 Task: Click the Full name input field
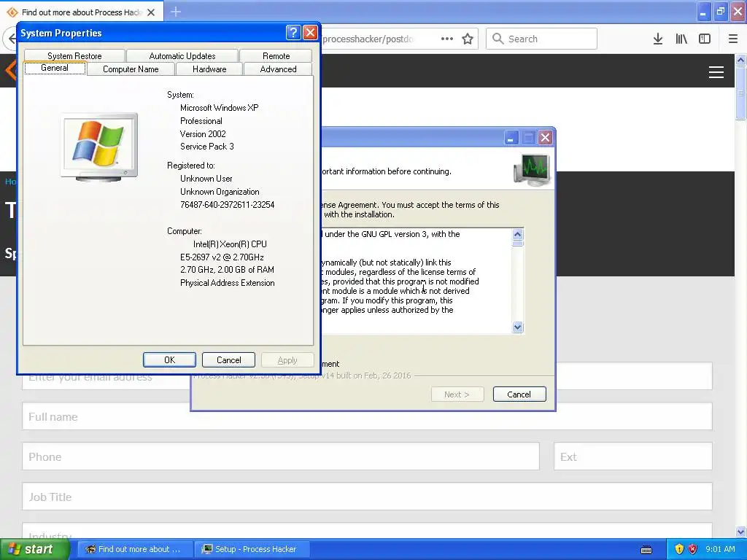click(368, 416)
